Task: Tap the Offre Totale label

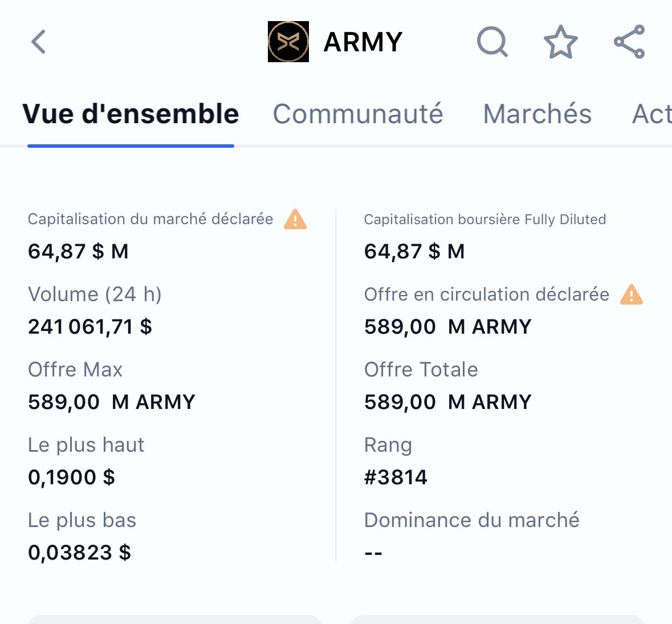Action: click(421, 370)
